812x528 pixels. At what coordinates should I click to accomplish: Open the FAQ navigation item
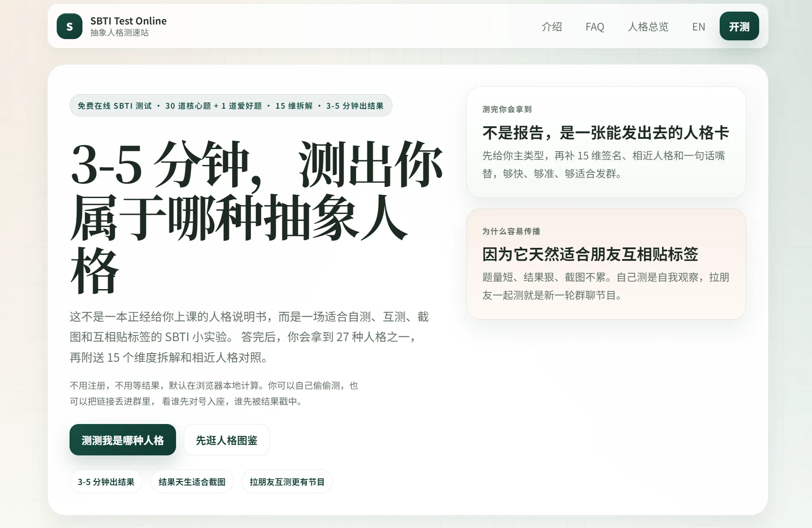coord(595,27)
